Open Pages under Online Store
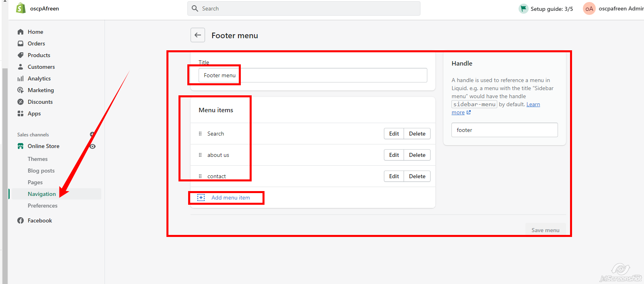The width and height of the screenshot is (644, 284). 35,182
